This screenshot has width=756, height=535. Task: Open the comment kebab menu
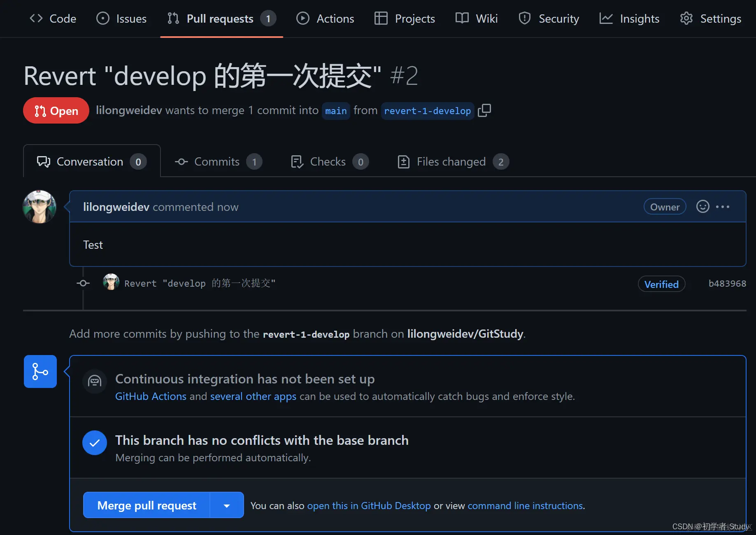(723, 207)
